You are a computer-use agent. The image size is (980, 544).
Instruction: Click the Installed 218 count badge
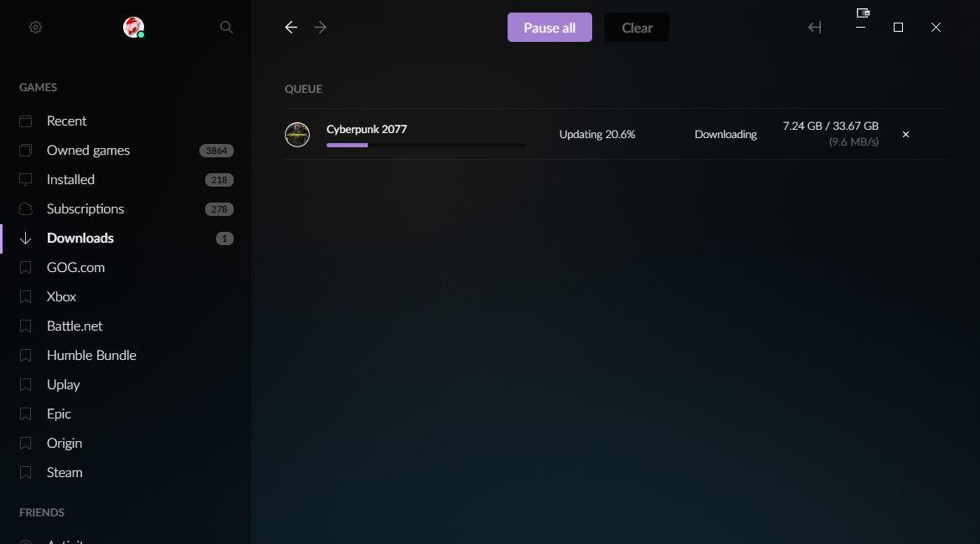tap(219, 180)
